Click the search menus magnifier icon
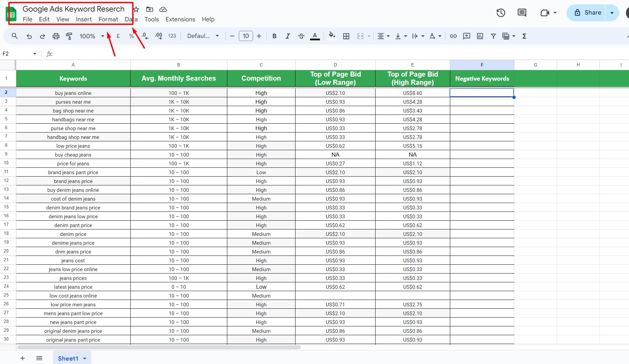The height and width of the screenshot is (364, 629). click(x=15, y=36)
